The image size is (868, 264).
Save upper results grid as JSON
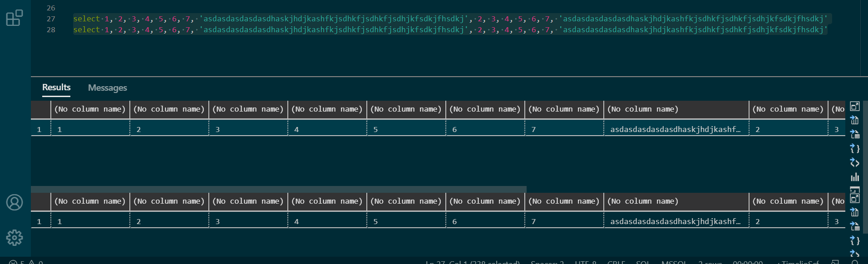pos(855,148)
